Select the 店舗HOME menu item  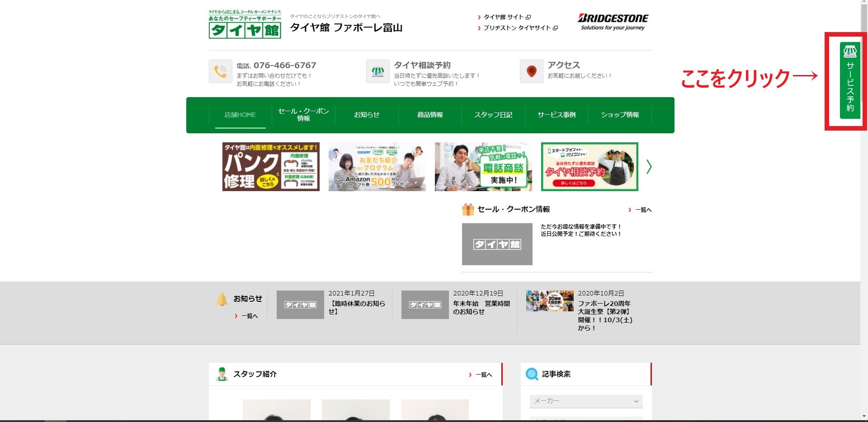(x=240, y=115)
